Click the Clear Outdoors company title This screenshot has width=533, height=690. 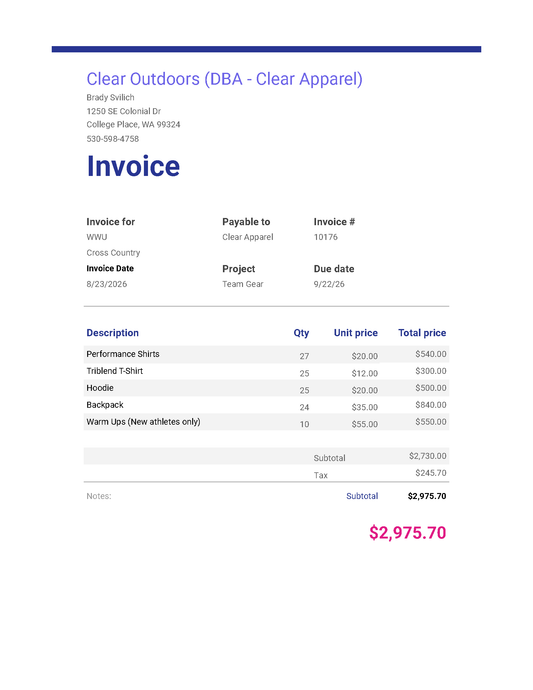point(224,80)
